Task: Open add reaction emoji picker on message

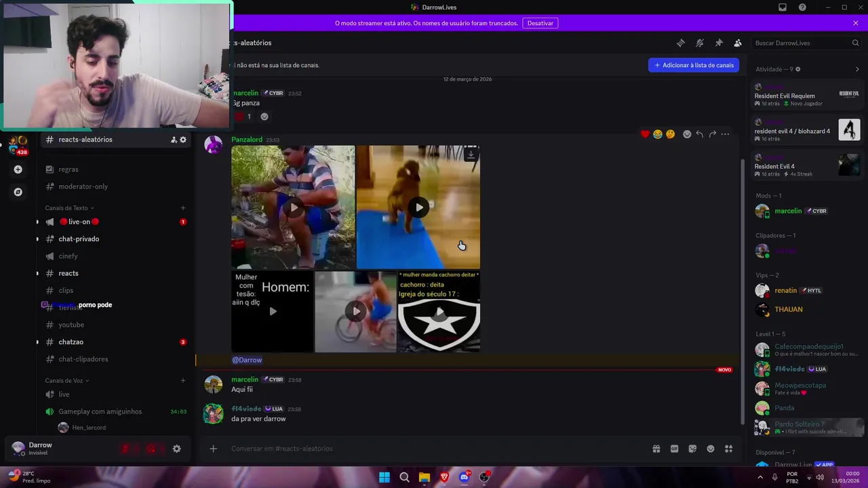Action: pyautogui.click(x=687, y=134)
